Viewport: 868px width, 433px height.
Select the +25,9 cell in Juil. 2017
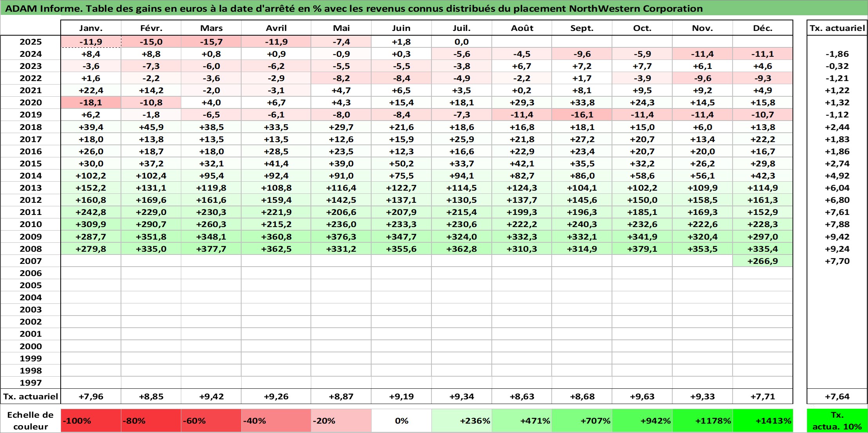pyautogui.click(x=462, y=139)
